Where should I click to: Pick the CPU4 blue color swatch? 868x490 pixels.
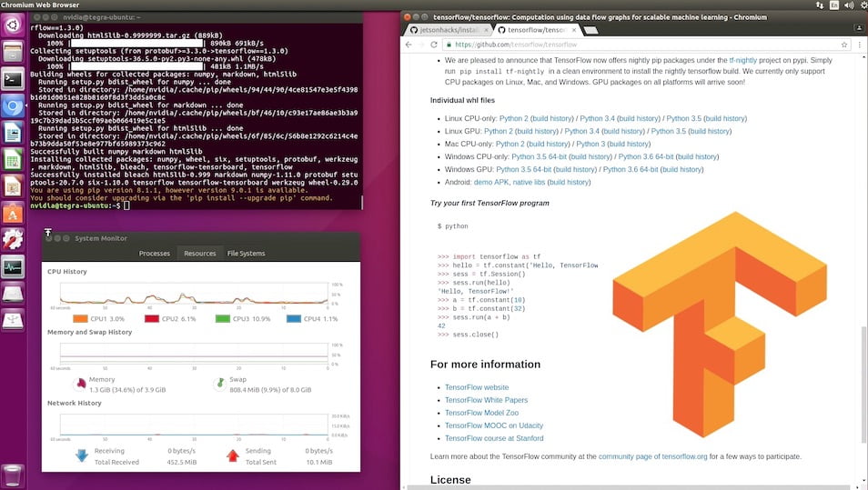click(x=294, y=318)
